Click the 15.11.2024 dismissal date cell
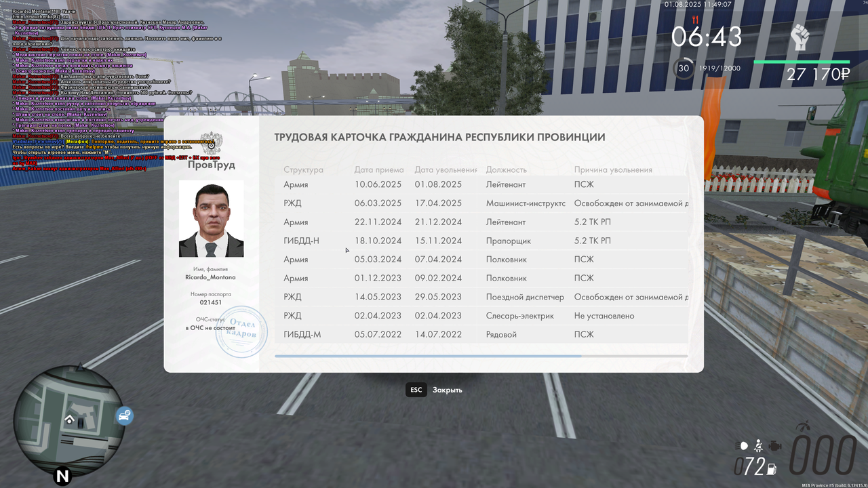 point(438,241)
